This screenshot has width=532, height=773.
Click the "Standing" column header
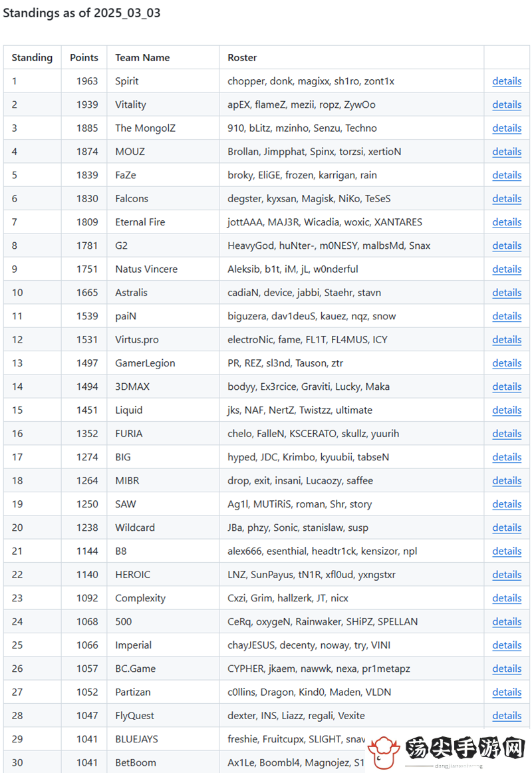(x=32, y=58)
